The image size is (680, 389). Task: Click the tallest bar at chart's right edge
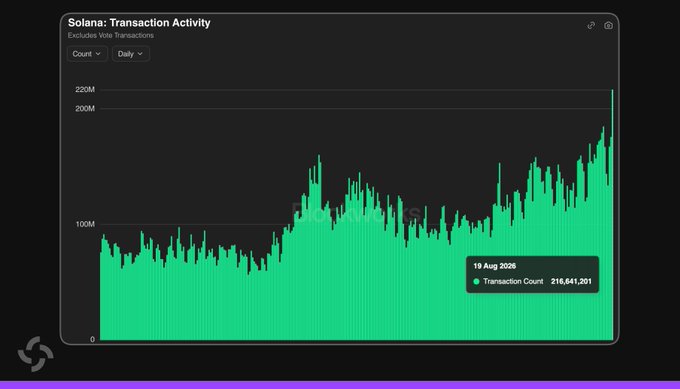(612, 215)
